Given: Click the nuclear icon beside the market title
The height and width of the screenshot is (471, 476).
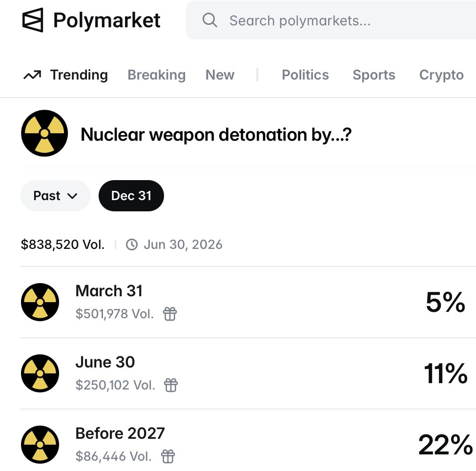Looking at the screenshot, I should pos(44,133).
